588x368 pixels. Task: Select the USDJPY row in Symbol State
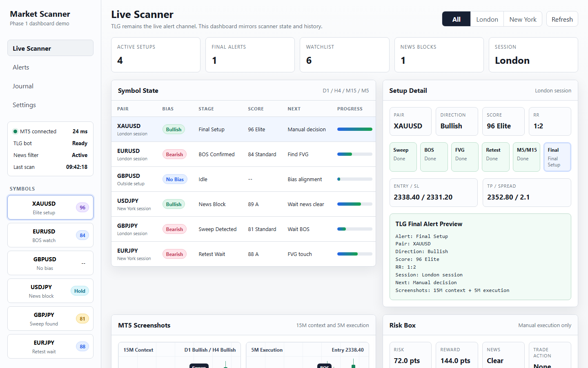(243, 204)
